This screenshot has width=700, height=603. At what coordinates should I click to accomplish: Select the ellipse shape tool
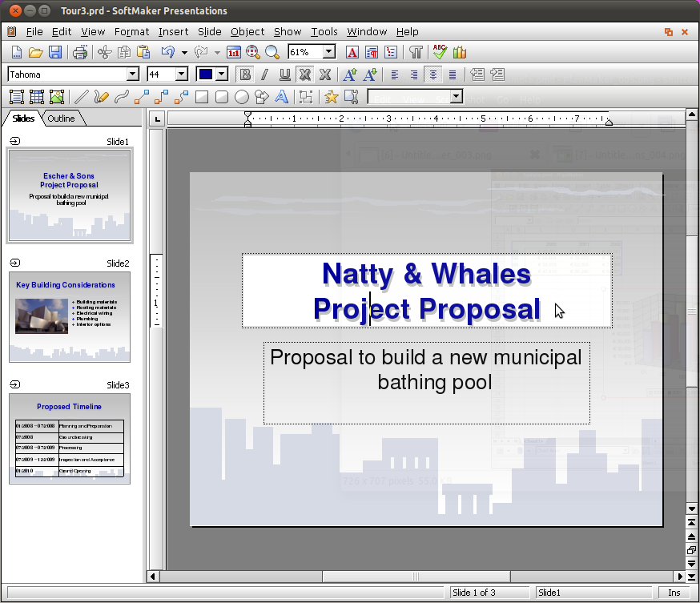[241, 97]
